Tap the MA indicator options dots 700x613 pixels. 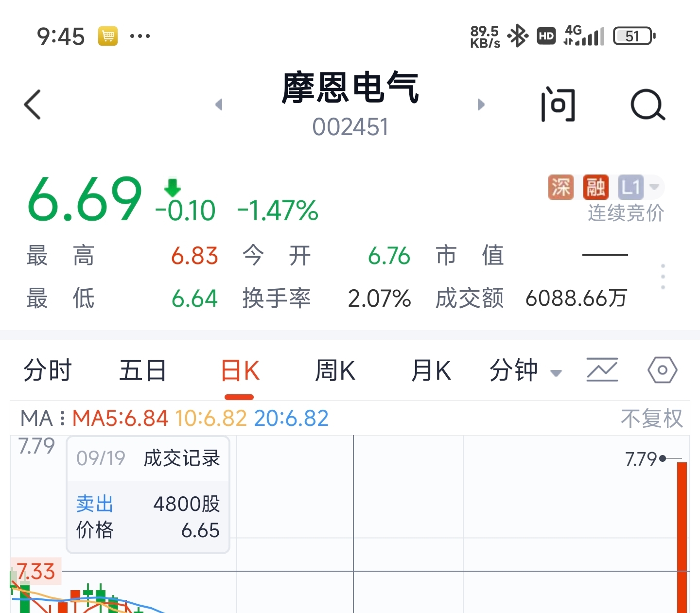coord(62,419)
